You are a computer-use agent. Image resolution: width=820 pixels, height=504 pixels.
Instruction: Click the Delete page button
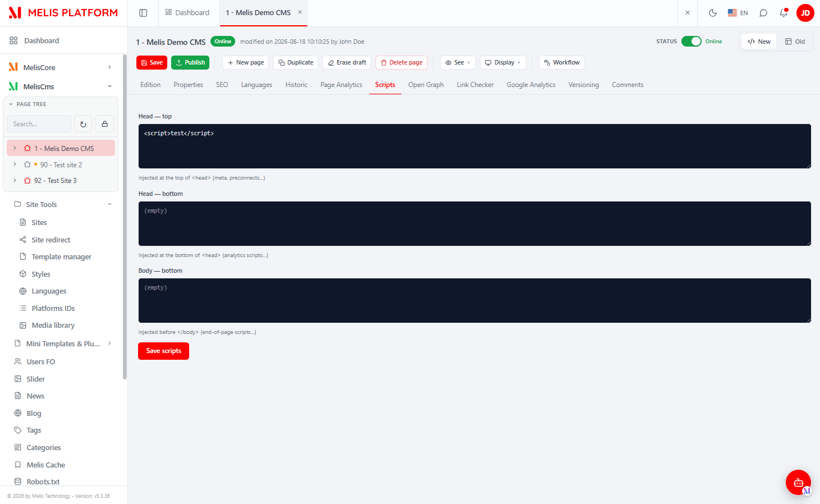click(x=402, y=63)
